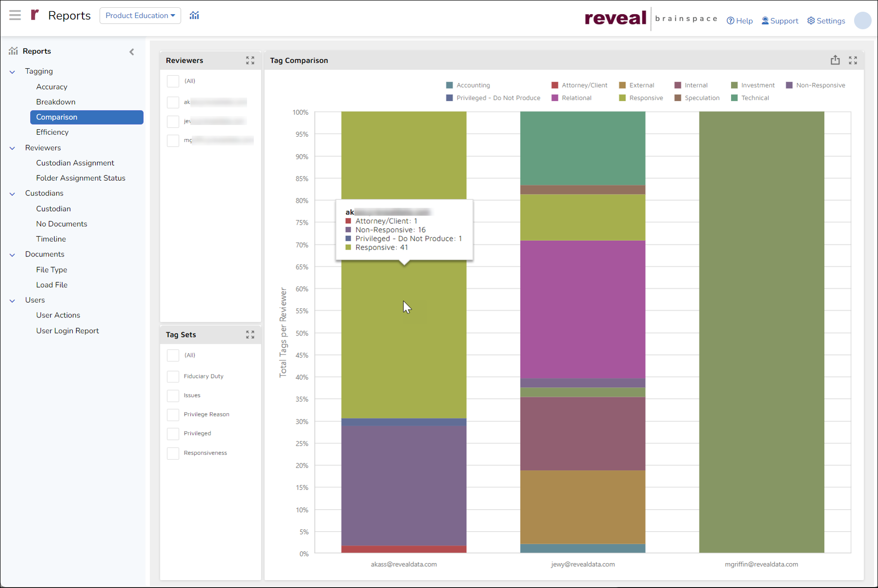The image size is (878, 588).
Task: Click the mgriffin Investment bar
Action: pyautogui.click(x=762, y=332)
